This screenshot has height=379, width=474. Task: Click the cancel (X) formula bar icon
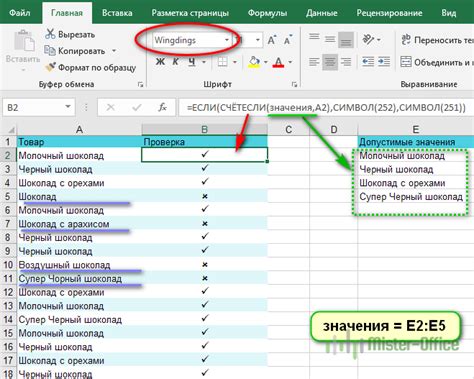pos(111,107)
